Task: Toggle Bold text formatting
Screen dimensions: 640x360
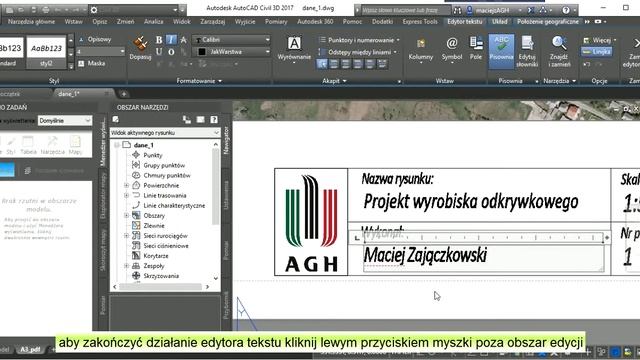Action: pyautogui.click(x=159, y=40)
